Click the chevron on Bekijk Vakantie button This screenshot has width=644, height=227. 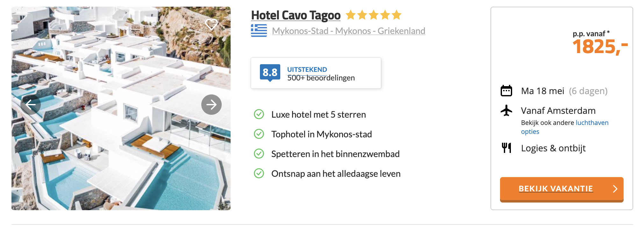(615, 189)
